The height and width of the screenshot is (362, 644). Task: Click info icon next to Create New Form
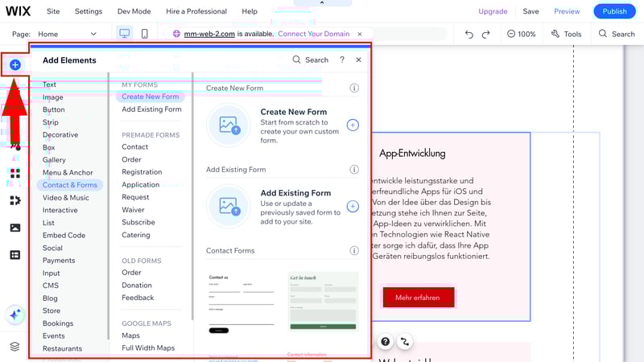point(354,88)
